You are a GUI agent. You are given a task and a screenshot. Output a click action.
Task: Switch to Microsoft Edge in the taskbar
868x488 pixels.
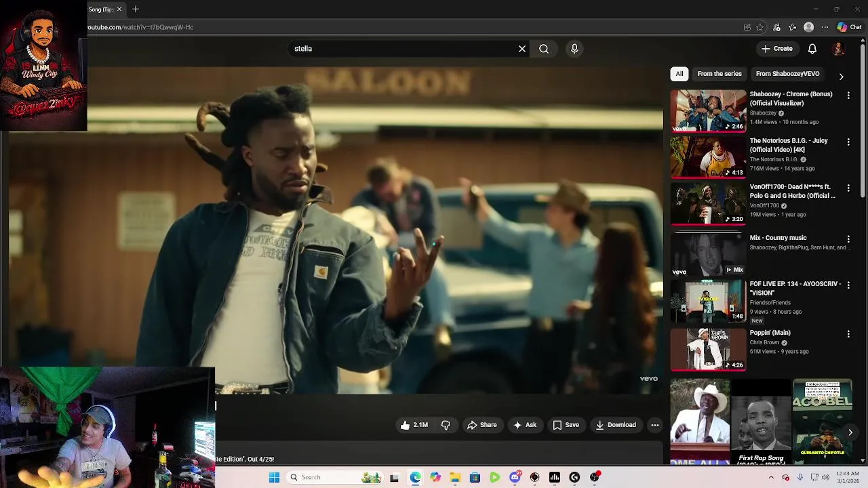coord(415,477)
